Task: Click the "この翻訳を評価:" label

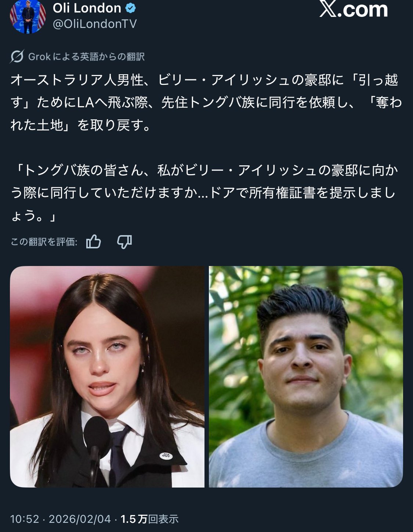Action: pyautogui.click(x=44, y=242)
